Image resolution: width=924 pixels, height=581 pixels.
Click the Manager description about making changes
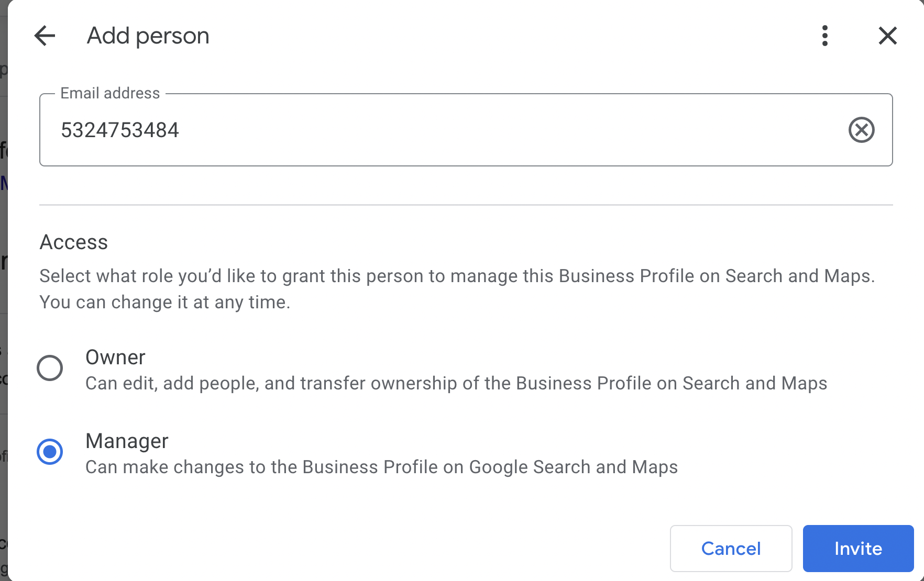[381, 467]
